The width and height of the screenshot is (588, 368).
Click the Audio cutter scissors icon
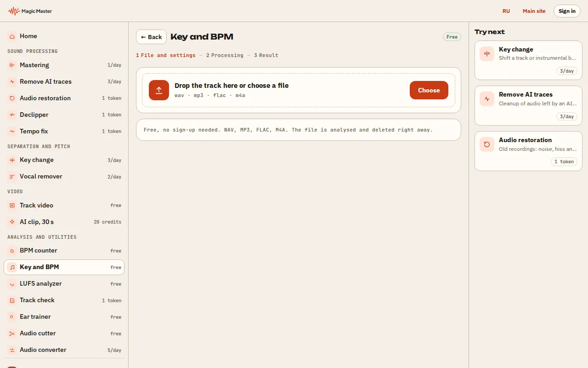[12, 333]
